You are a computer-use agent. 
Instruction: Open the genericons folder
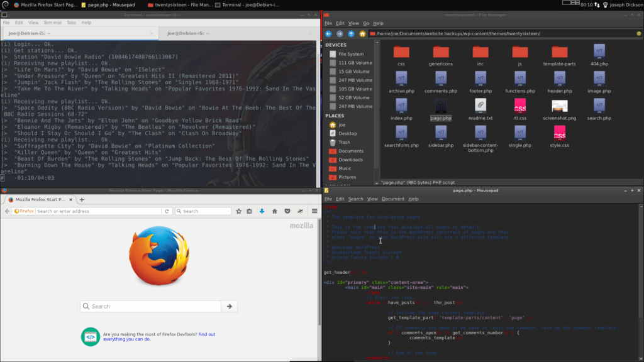point(441,55)
